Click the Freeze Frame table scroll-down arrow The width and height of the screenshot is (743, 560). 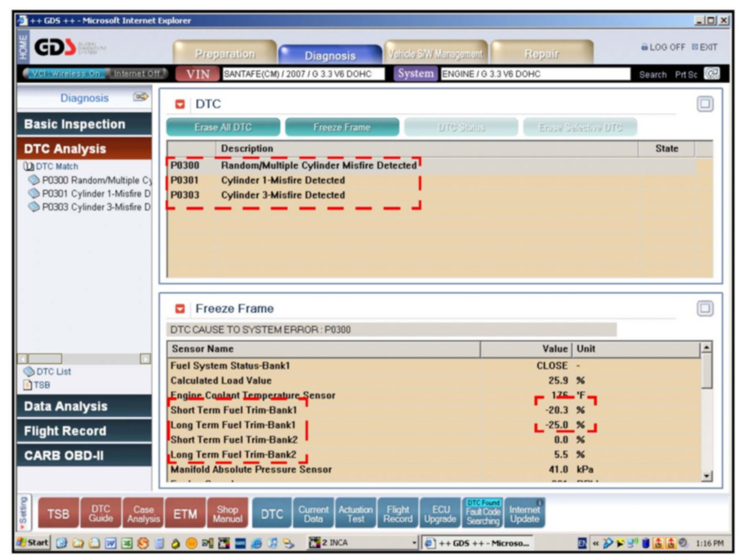[706, 476]
